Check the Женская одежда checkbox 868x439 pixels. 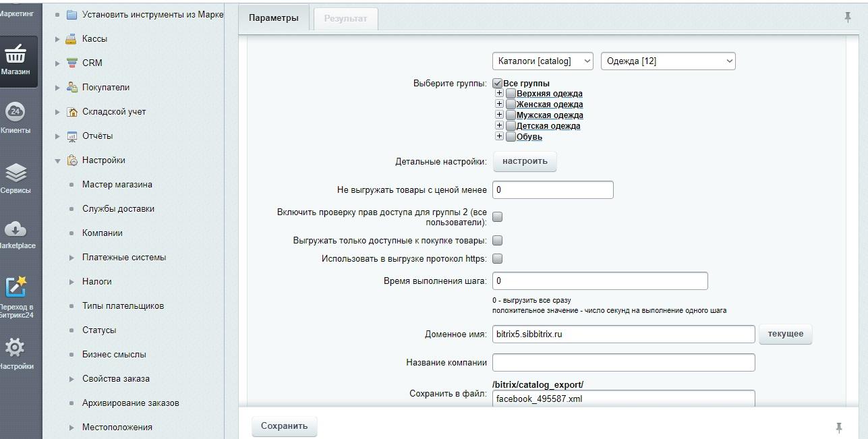[511, 105]
